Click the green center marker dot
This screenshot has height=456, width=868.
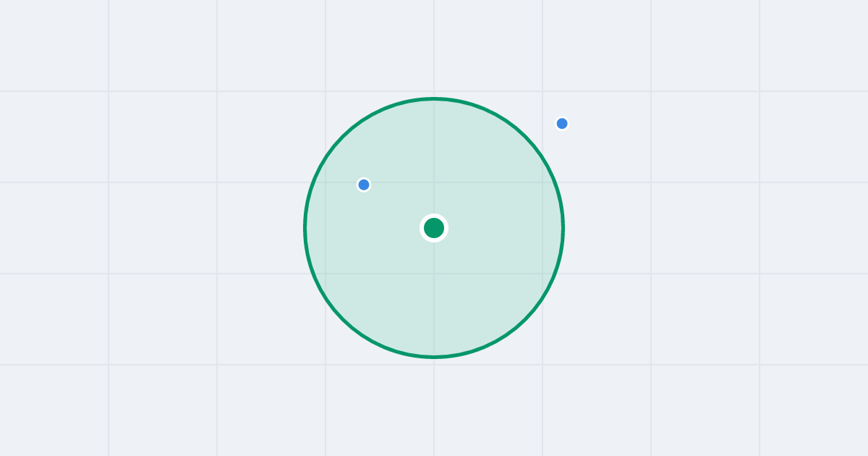(434, 228)
